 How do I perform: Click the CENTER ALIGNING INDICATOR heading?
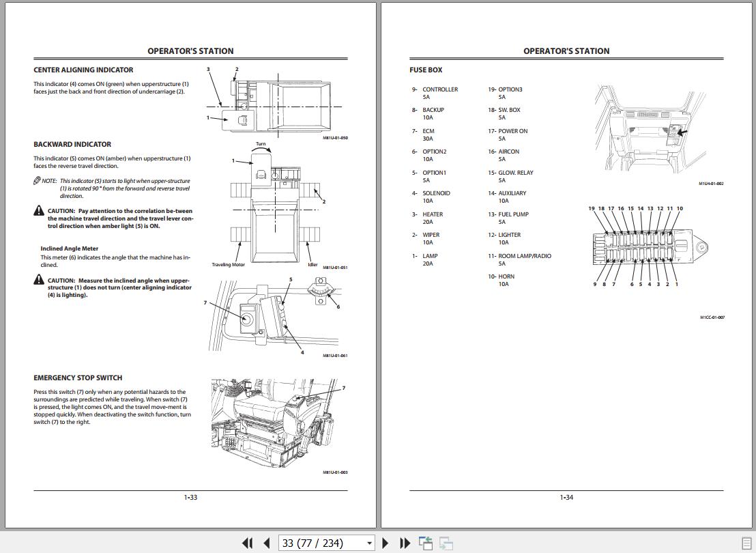(83, 70)
